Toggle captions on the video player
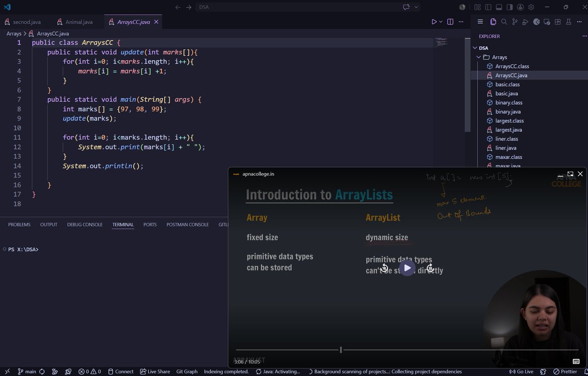Image resolution: width=588 pixels, height=376 pixels. [x=576, y=361]
